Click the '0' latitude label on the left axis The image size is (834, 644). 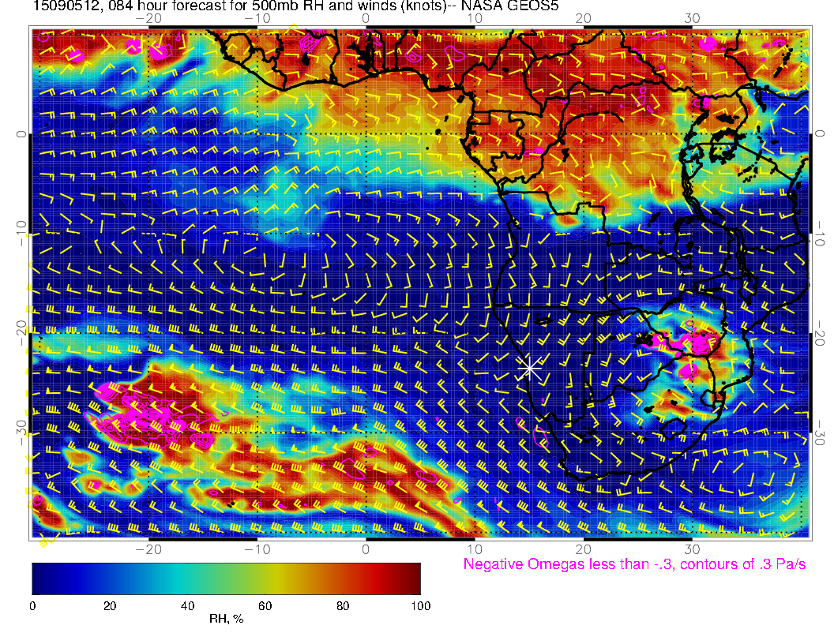21,134
